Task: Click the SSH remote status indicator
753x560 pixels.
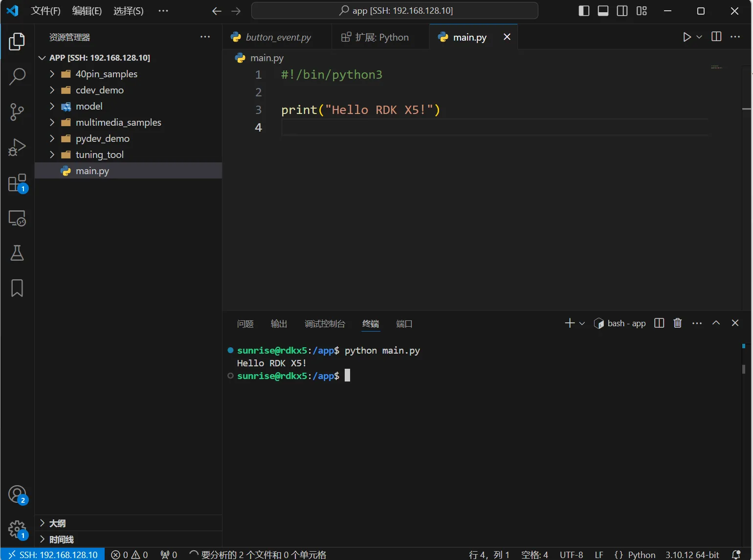Action: tap(52, 555)
